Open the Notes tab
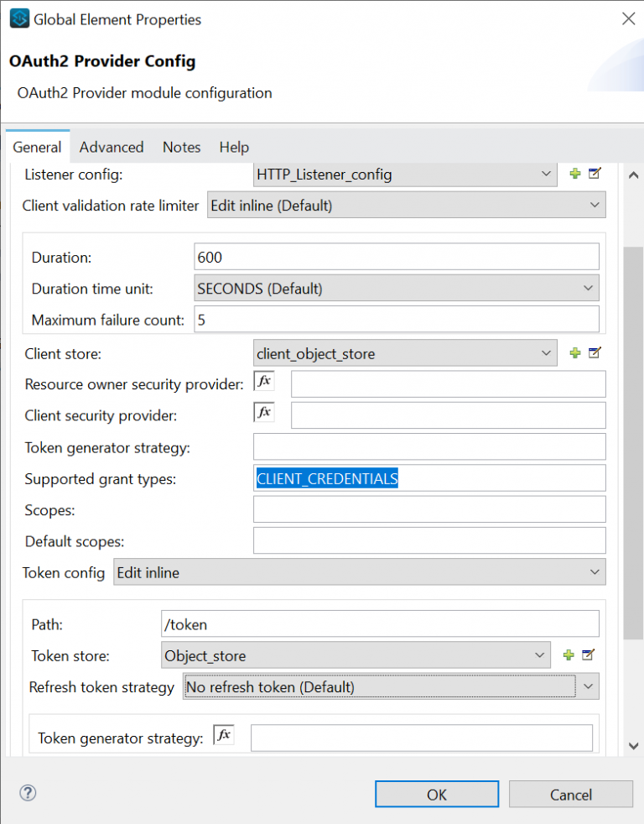The height and width of the screenshot is (824, 644). pyautogui.click(x=181, y=147)
